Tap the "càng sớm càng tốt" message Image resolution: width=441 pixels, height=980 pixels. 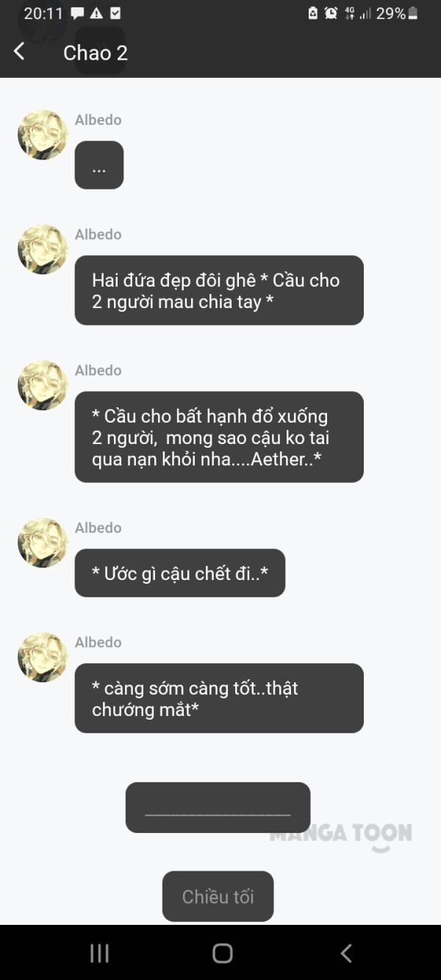coord(219,698)
